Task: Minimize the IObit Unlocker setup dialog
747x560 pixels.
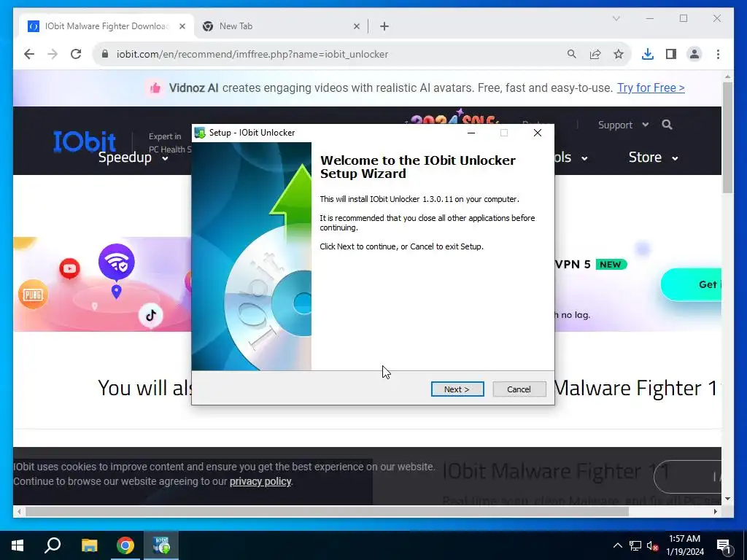Action: pos(471,133)
